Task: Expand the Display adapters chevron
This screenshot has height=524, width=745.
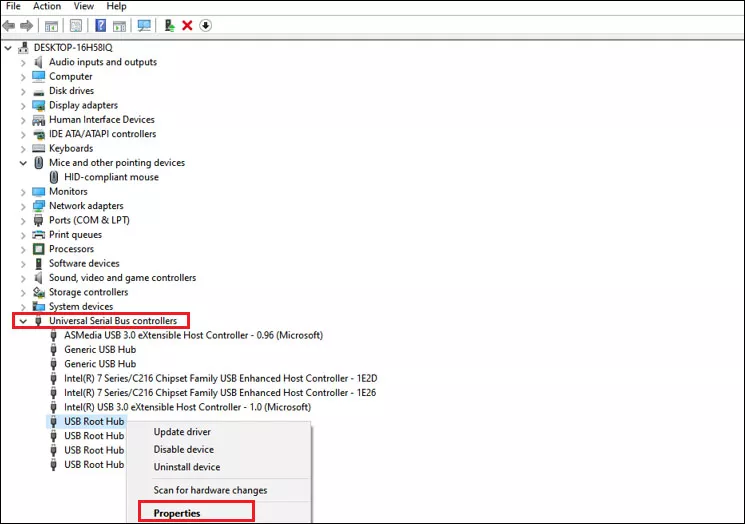Action: [23, 106]
